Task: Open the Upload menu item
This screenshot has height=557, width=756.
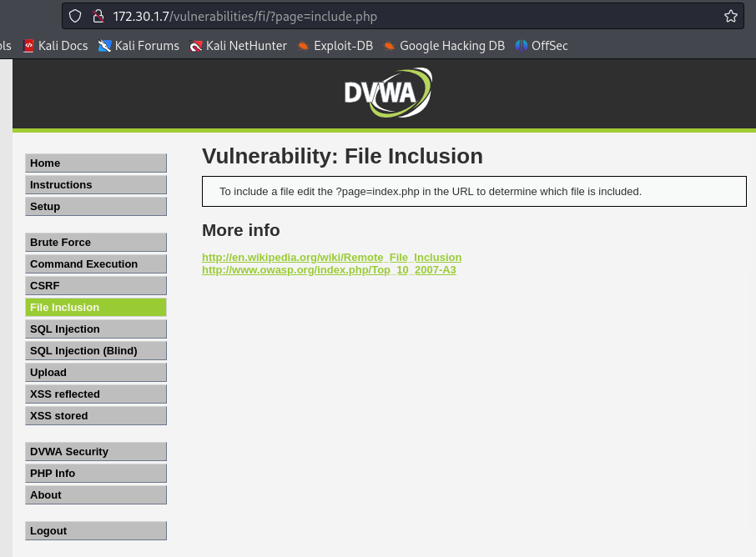Action: tap(96, 373)
